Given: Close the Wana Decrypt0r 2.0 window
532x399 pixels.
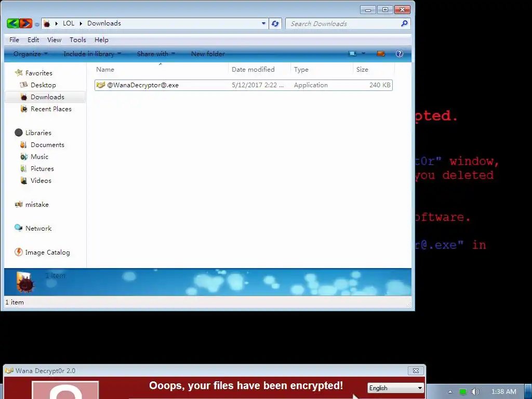Looking at the screenshot, I should point(416,370).
